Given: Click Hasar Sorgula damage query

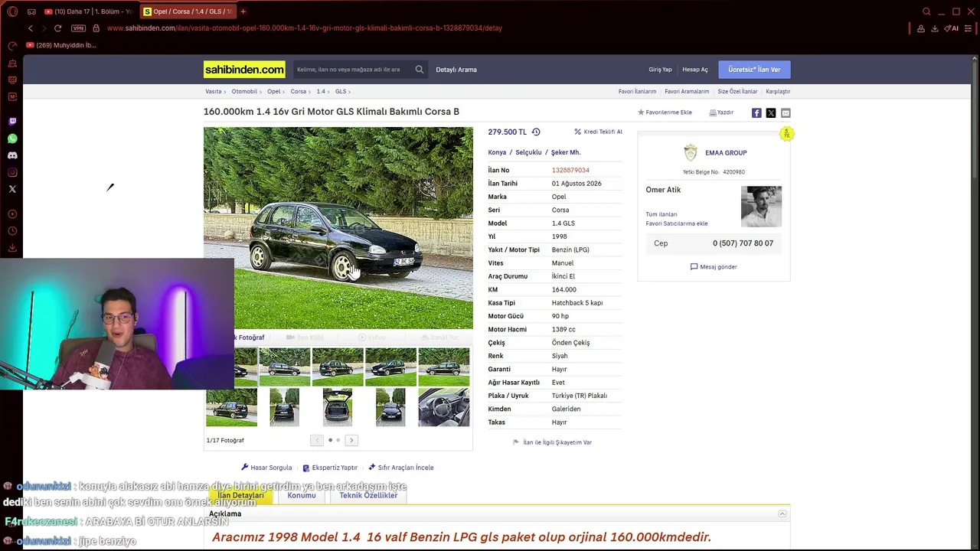Looking at the screenshot, I should (266, 468).
